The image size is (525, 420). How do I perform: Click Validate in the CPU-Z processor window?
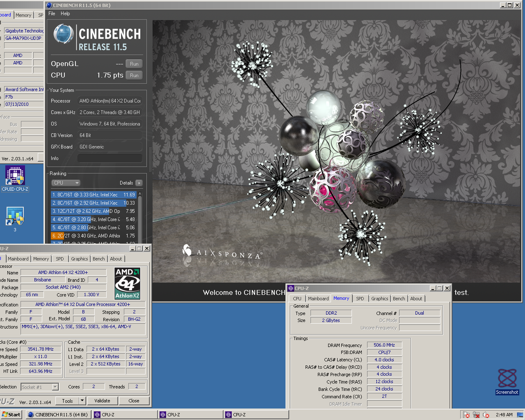102,401
